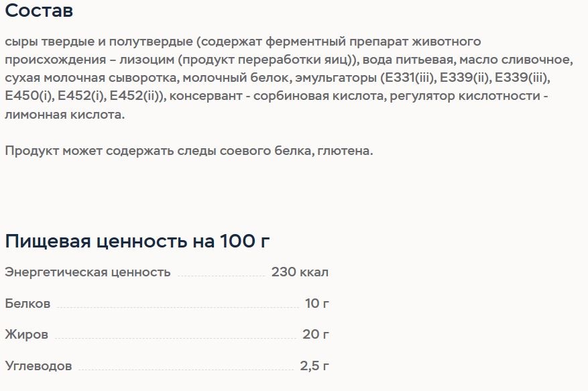This screenshot has height=391, width=588.
Task: Click the Пищевая ценность на 100 г heading
Action: (137, 241)
